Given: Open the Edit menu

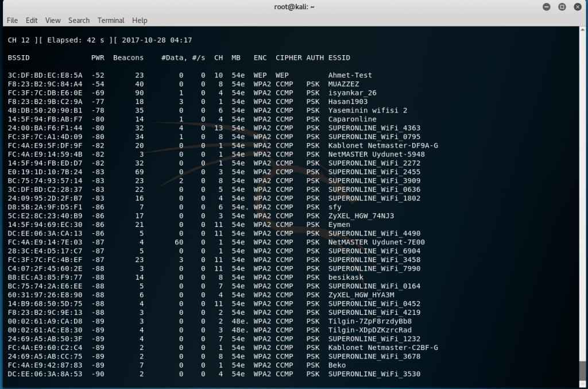Looking at the screenshot, I should click(x=32, y=20).
